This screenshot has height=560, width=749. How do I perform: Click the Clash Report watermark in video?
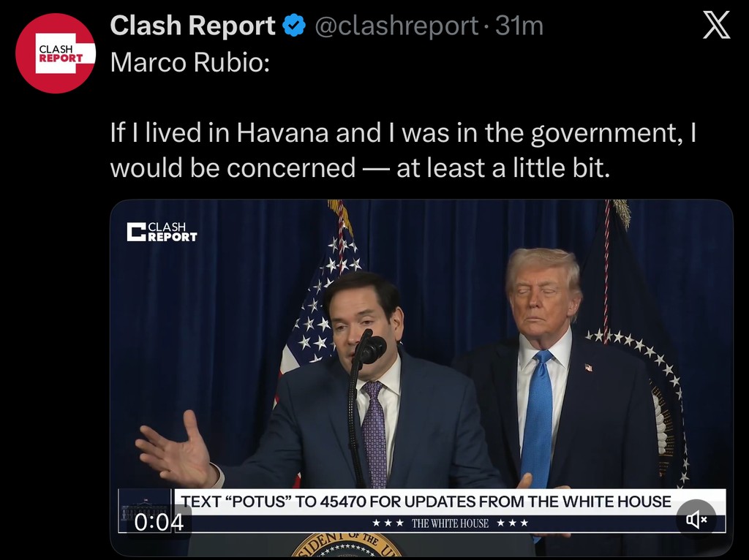click(x=162, y=232)
